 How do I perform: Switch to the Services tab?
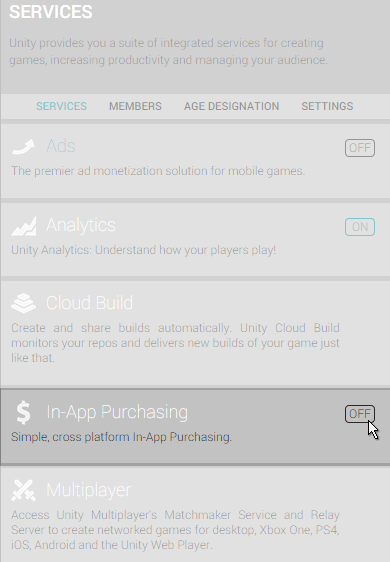[x=61, y=106]
